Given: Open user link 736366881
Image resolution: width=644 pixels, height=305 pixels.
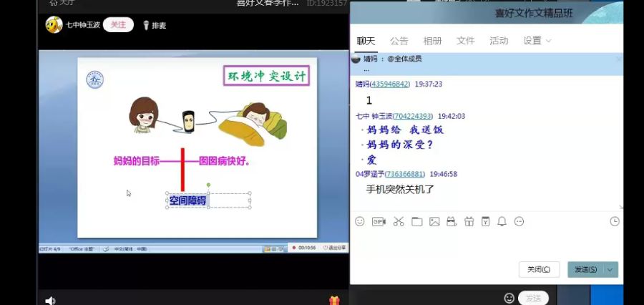Looking at the screenshot, I should [404, 174].
